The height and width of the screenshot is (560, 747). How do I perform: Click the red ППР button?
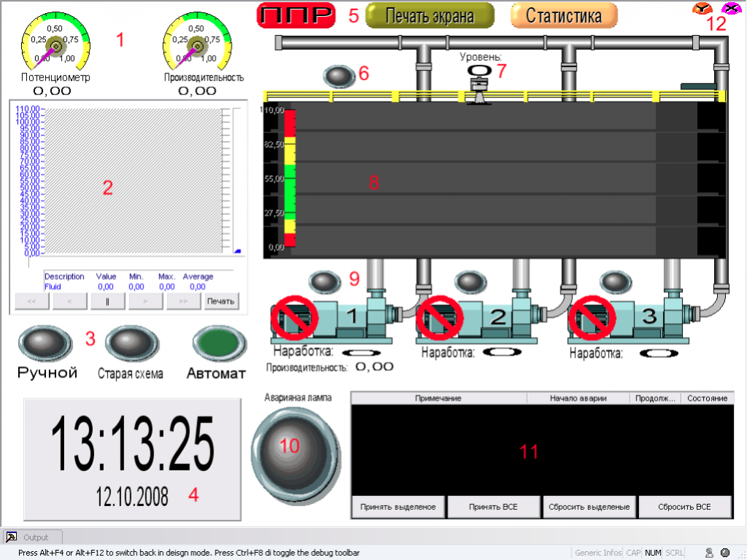pyautogui.click(x=296, y=15)
